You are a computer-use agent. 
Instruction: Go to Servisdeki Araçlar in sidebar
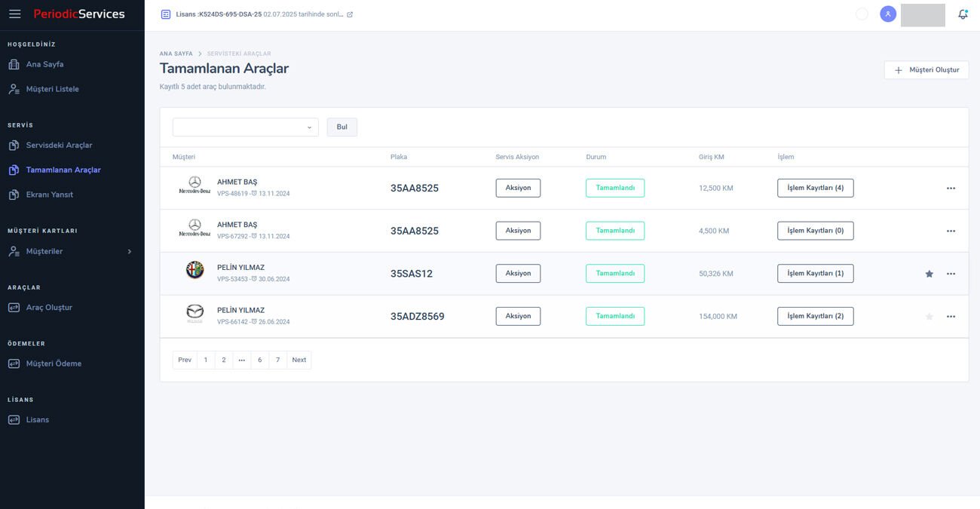[x=59, y=146]
